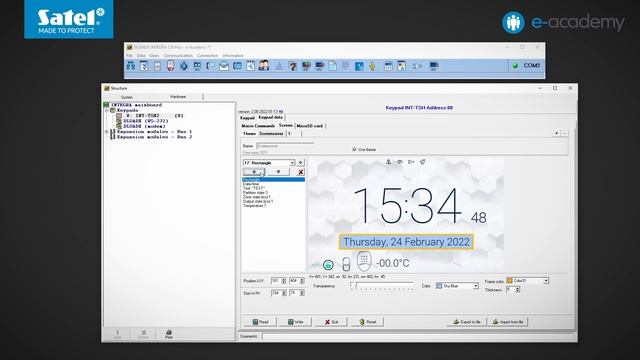Select DLOADX (RS-232) tree item
Screen dimensions: 640x360
(146, 121)
